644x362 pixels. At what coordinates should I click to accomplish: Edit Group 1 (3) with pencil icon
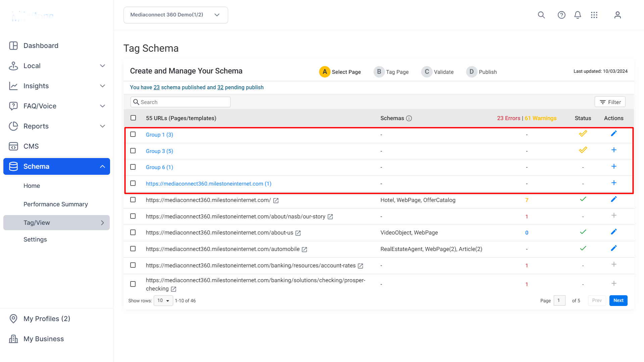coord(614,134)
